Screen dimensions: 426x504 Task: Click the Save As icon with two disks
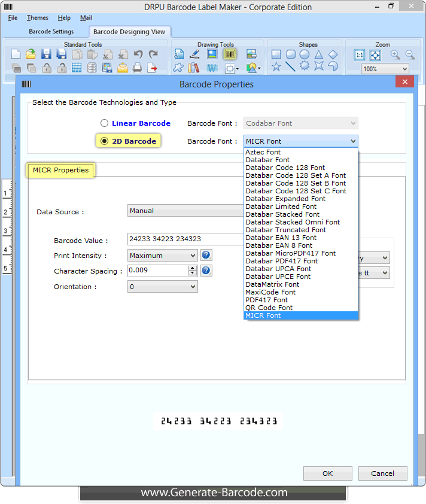(x=62, y=54)
